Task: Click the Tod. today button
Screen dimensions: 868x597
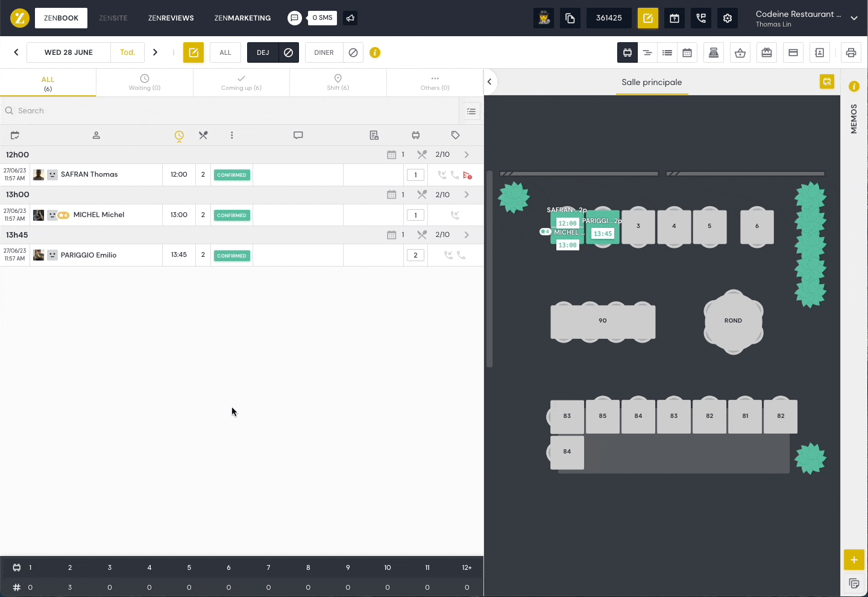Action: [x=127, y=52]
